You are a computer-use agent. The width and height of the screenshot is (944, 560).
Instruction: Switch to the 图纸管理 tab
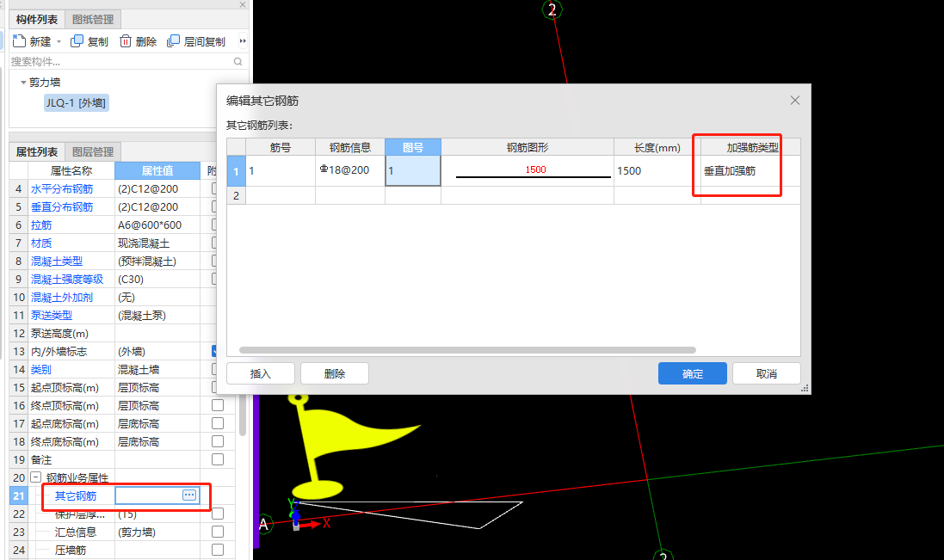(93, 19)
